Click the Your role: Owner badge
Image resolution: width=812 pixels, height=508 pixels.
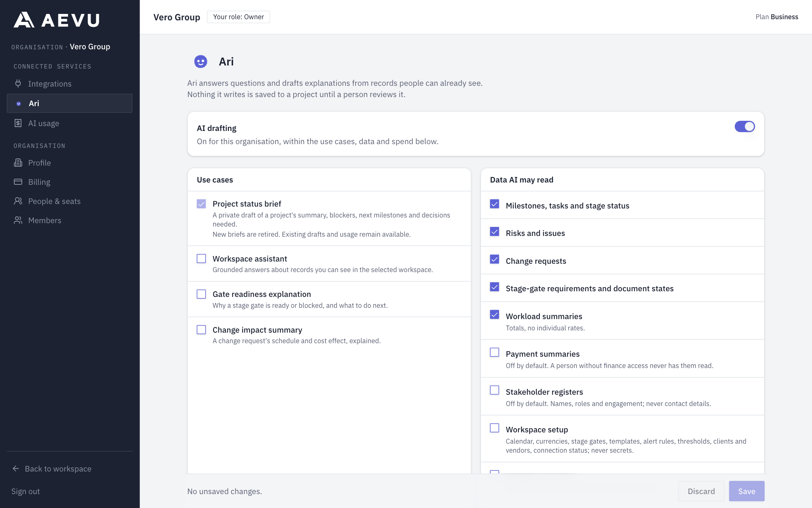coord(238,17)
